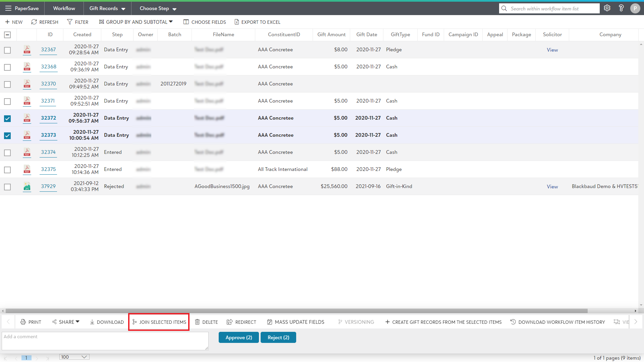Uncheck the checkbox for record 32372
This screenshot has width=644, height=362.
tap(7, 119)
